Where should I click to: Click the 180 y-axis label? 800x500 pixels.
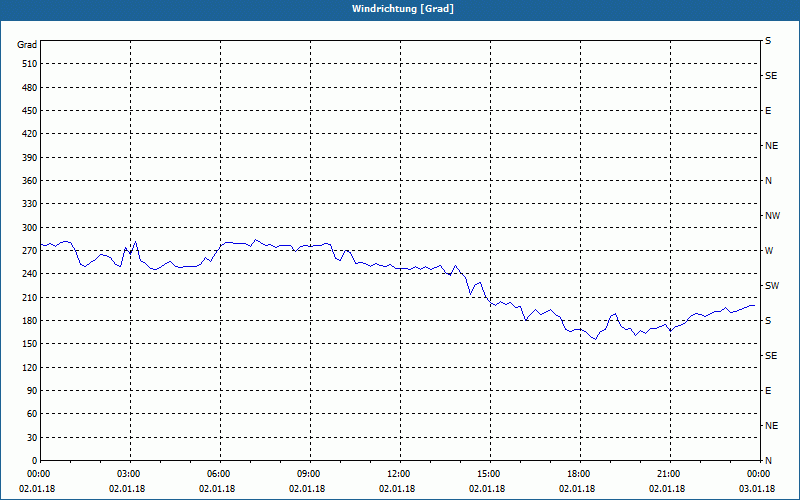click(30, 320)
